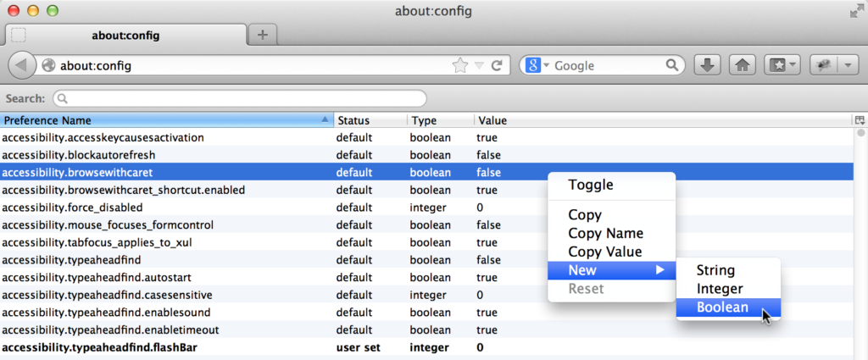Expand the Google search engine dropdown
868x360 pixels.
(x=546, y=65)
